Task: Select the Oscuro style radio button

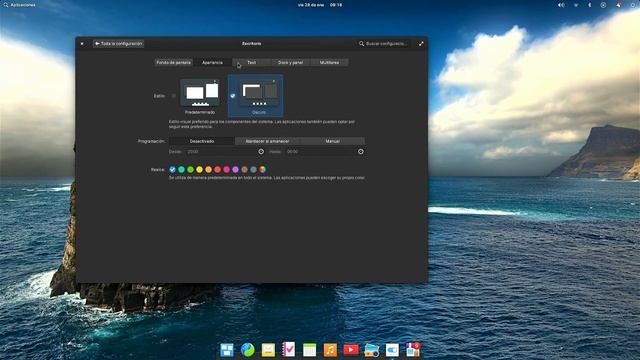Action: (x=233, y=96)
